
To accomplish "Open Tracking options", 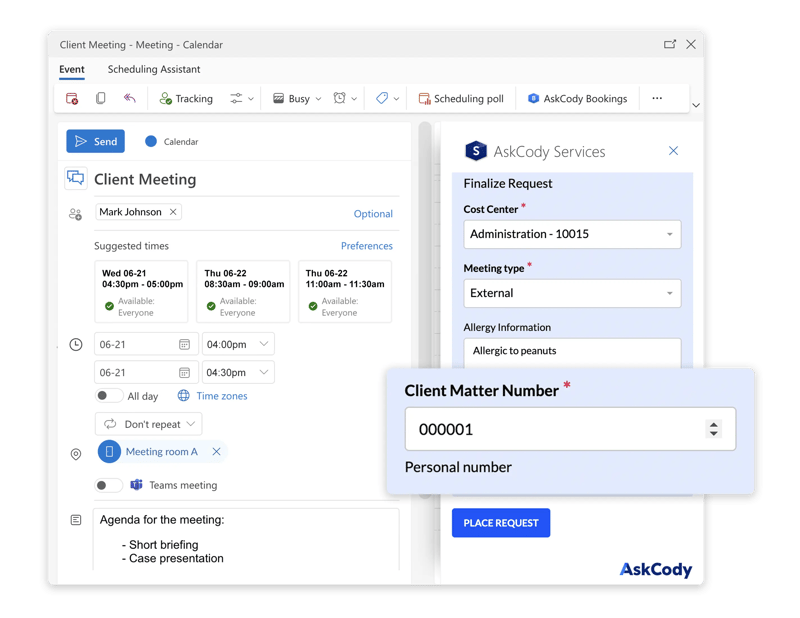I will [x=186, y=98].
